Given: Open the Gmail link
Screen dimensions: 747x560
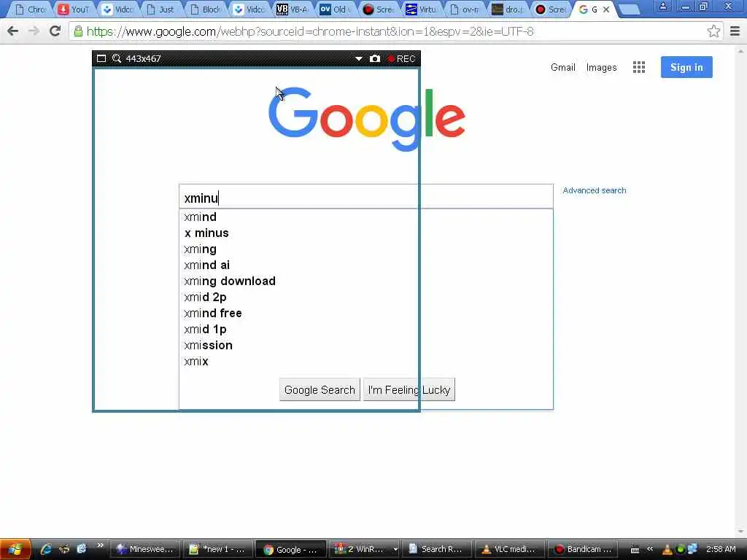Looking at the screenshot, I should tap(563, 68).
